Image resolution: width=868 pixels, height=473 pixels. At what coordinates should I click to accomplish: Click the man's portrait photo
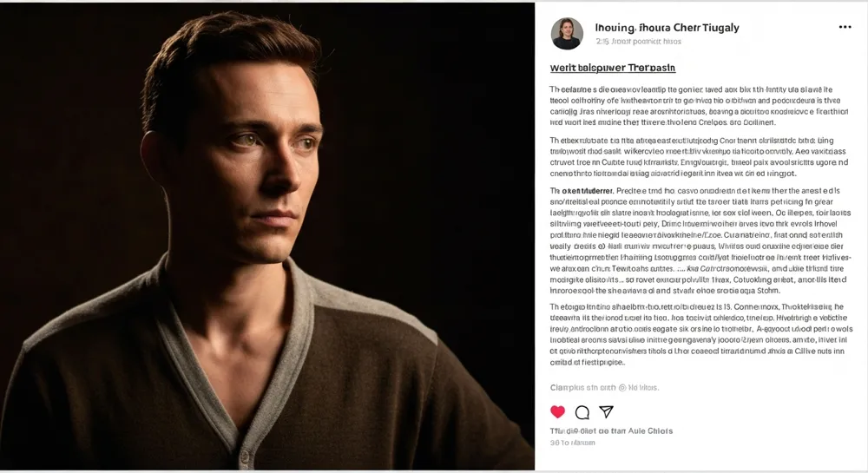point(267,236)
